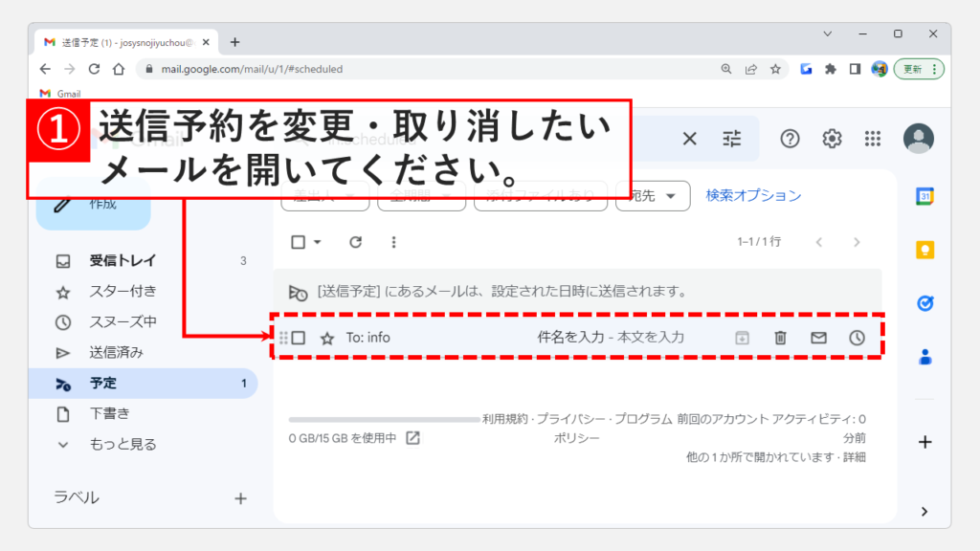The image size is (980, 551).
Task: Open the select-all dropdown arrow
Action: [318, 242]
